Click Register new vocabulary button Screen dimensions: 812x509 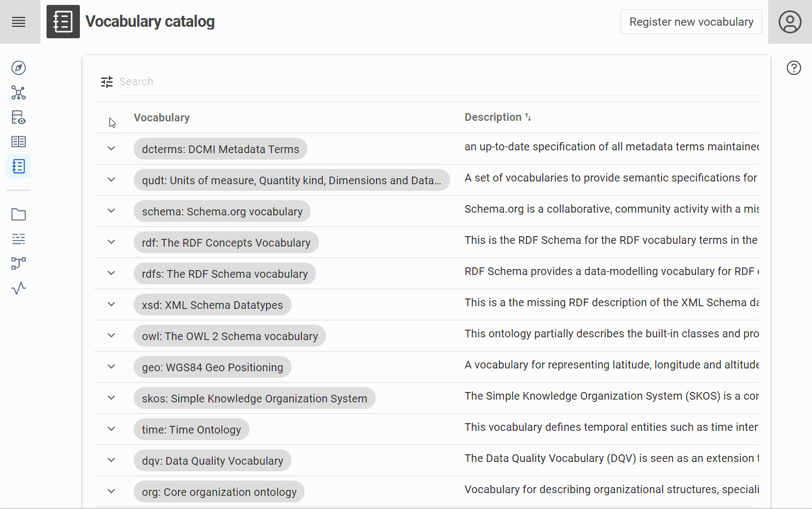[x=691, y=22]
